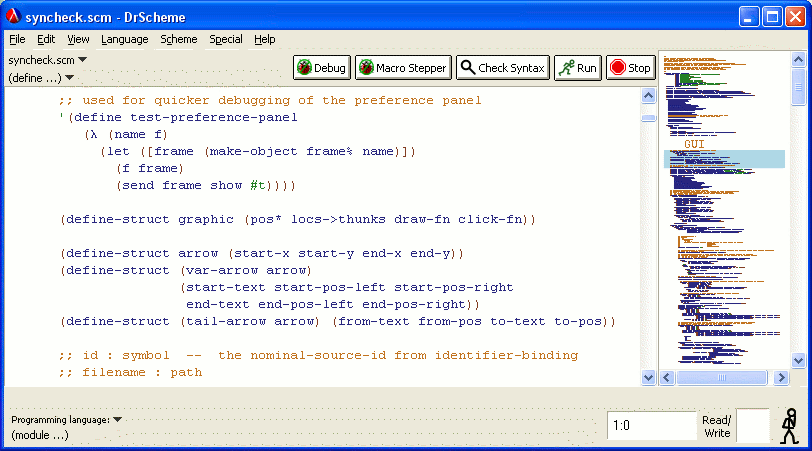
Task: Expand the syncheck.scm file dropdown
Action: [x=48, y=60]
